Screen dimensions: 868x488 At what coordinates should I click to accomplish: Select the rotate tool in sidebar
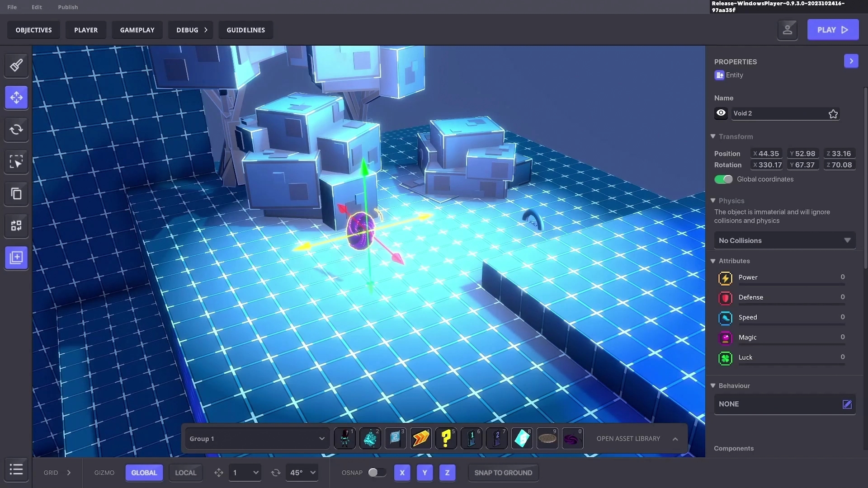[16, 130]
